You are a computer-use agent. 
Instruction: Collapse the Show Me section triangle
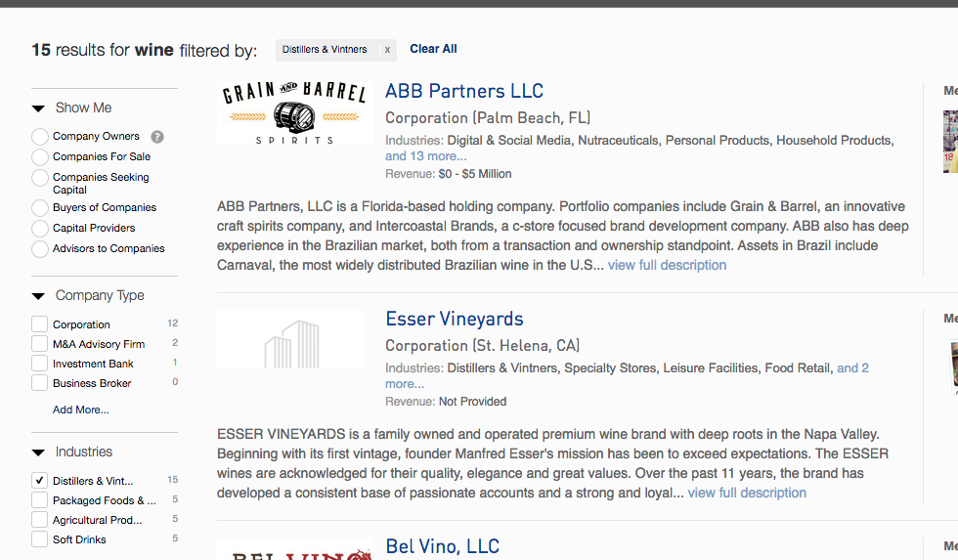[x=38, y=108]
